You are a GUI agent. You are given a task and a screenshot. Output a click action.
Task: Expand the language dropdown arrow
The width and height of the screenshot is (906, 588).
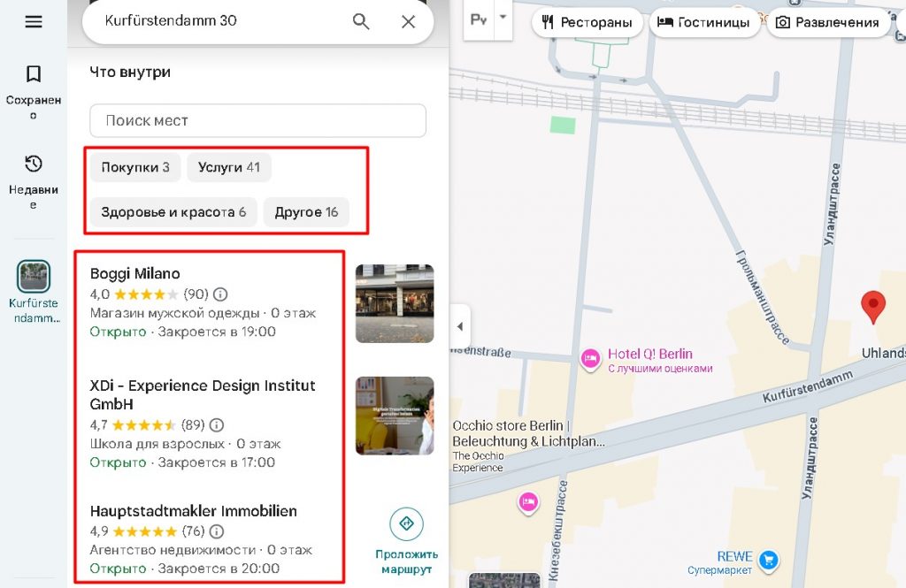[x=503, y=18]
